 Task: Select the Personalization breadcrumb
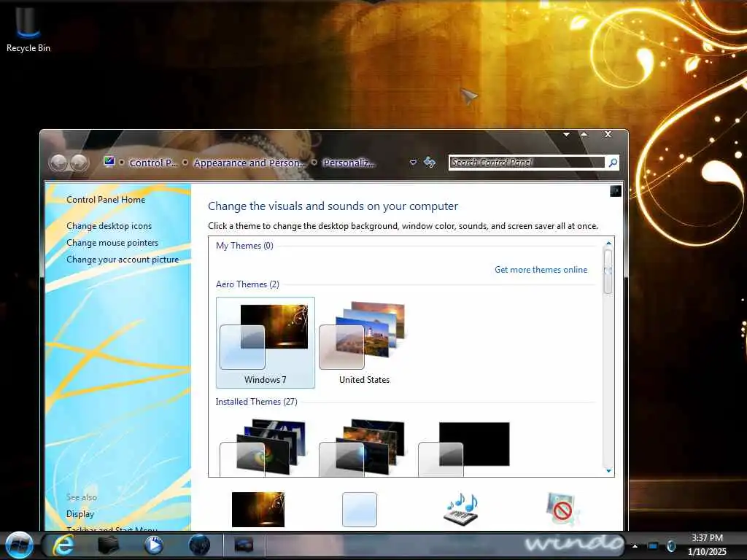pos(349,163)
